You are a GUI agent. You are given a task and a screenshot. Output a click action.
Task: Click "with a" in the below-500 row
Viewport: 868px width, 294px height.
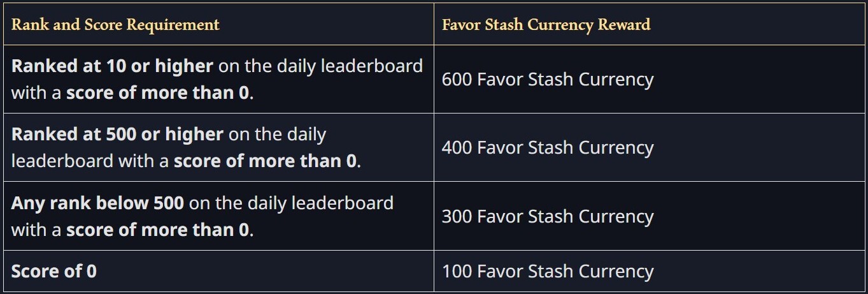(x=36, y=230)
